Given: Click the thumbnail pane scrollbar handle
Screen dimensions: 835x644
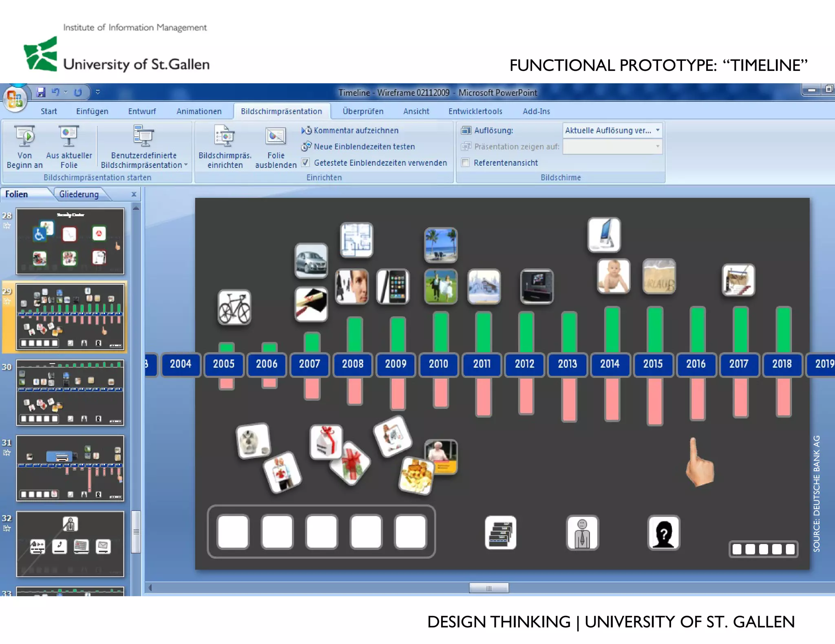Looking at the screenshot, I should tap(136, 532).
